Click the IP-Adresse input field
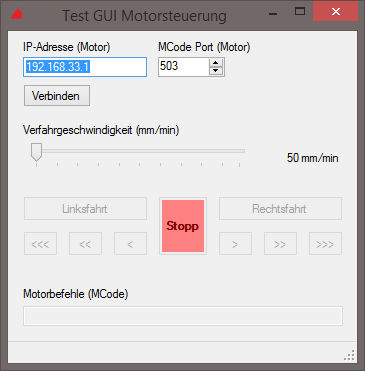 (x=85, y=67)
